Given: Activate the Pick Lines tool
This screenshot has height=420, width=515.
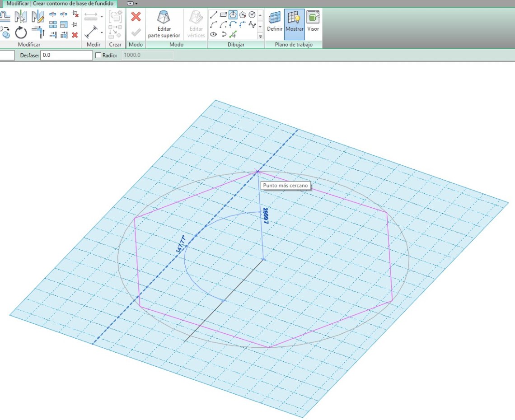Looking at the screenshot, I should [x=233, y=34].
